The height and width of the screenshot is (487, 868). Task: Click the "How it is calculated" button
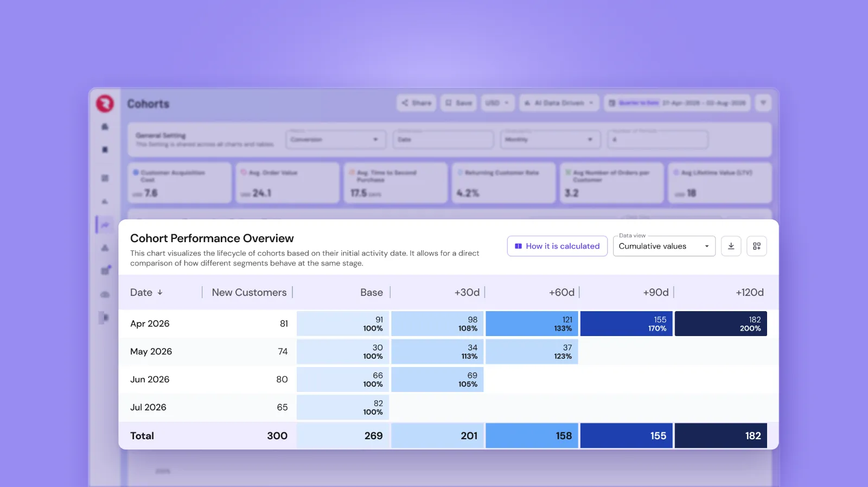coord(557,246)
